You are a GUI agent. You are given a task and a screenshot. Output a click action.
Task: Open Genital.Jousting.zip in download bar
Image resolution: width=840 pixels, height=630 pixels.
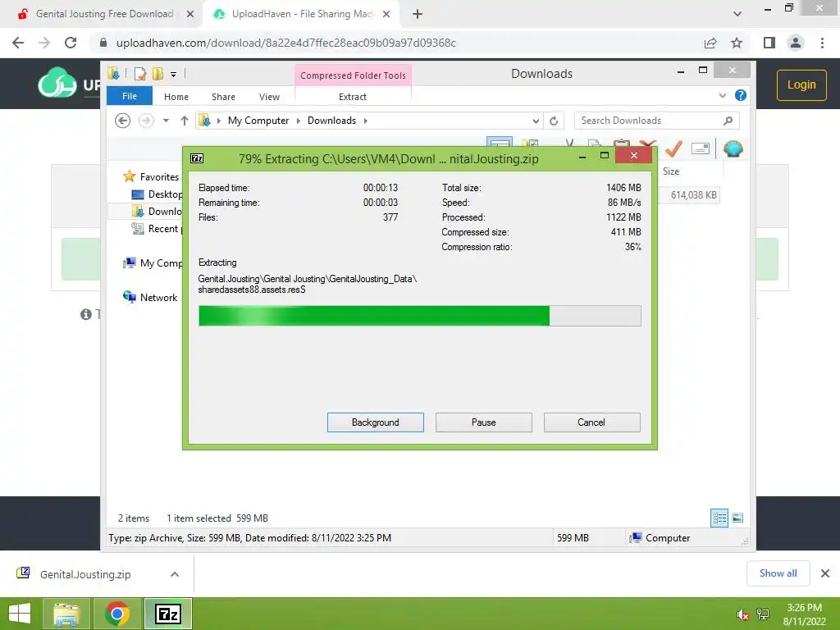click(85, 574)
